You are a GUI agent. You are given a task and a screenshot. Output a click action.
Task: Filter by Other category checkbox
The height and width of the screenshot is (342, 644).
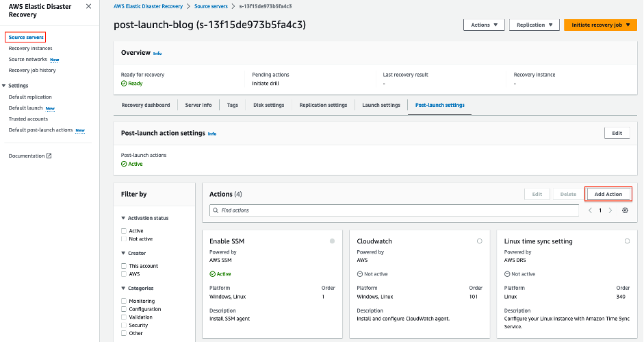point(124,333)
